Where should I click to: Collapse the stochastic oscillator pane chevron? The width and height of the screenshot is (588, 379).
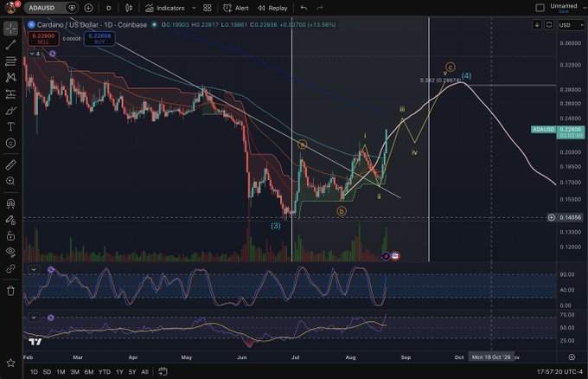34,269
